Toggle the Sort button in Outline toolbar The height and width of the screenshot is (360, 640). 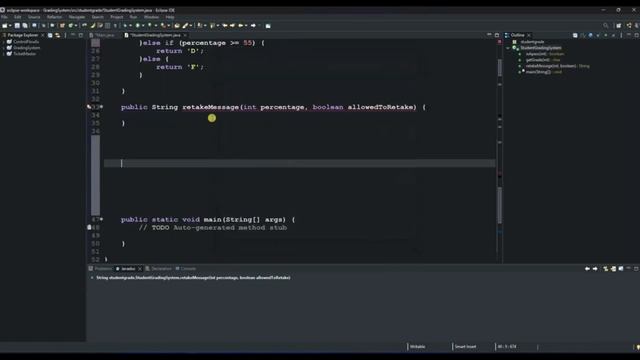pos(582,36)
